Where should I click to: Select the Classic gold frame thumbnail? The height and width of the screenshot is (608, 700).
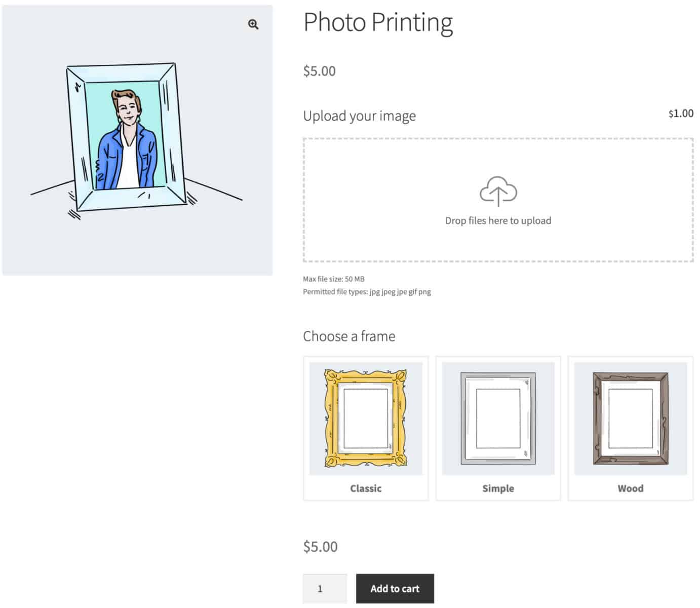365,417
